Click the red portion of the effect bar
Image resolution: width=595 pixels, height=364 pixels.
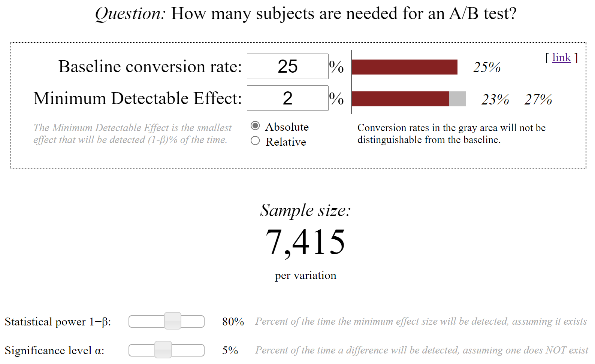401,99
